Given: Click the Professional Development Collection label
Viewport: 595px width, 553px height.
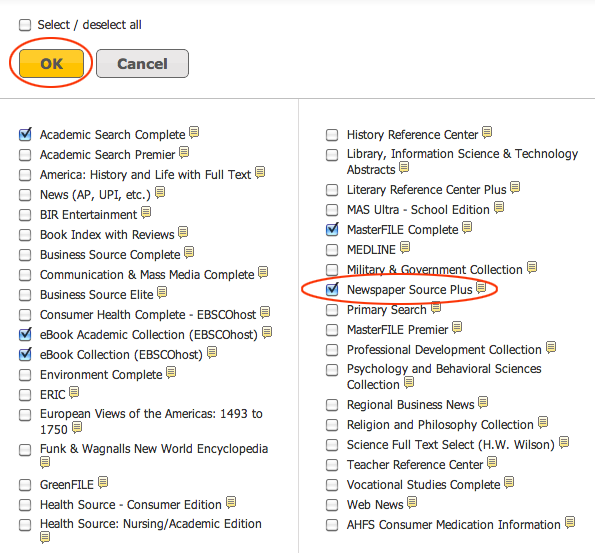Looking at the screenshot, I should click(444, 350).
